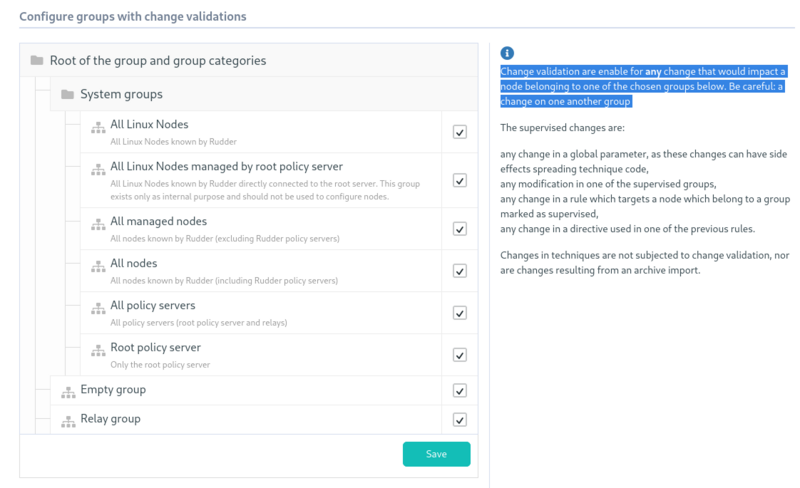Screen dimensions: 800x488
Task: Click the Configure groups with change validations heading
Action: (x=133, y=16)
